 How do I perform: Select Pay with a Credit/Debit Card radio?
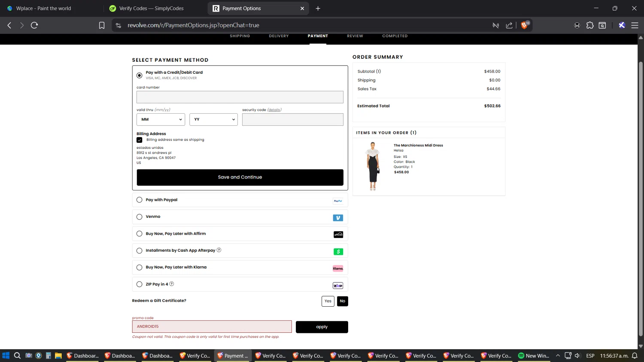pos(140,75)
